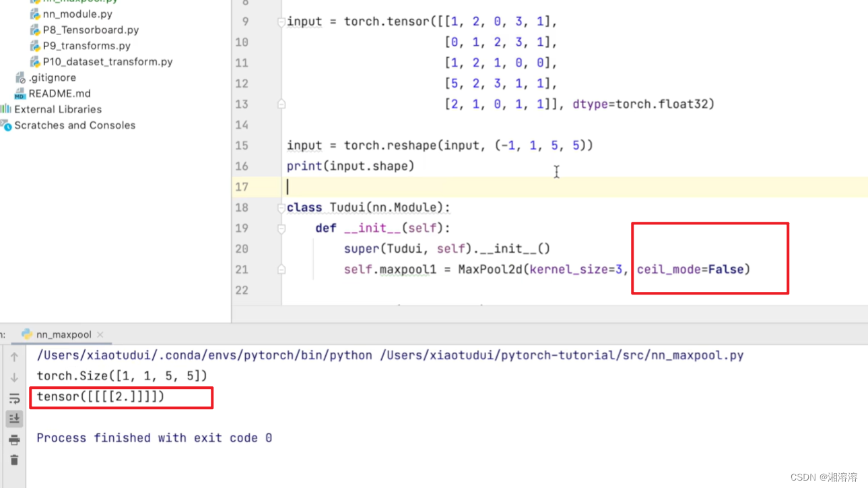Collapse __init__ fold at line 19
868x488 pixels.
[281, 228]
